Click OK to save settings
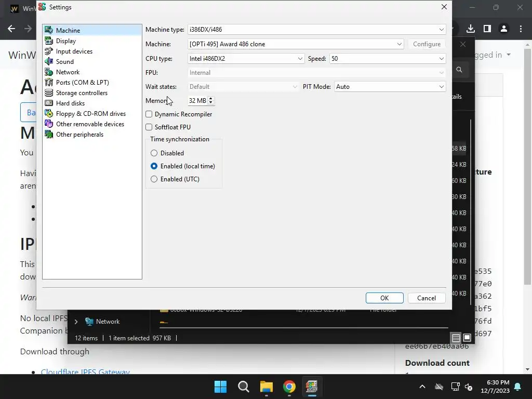This screenshot has width=532, height=399. [x=384, y=298]
